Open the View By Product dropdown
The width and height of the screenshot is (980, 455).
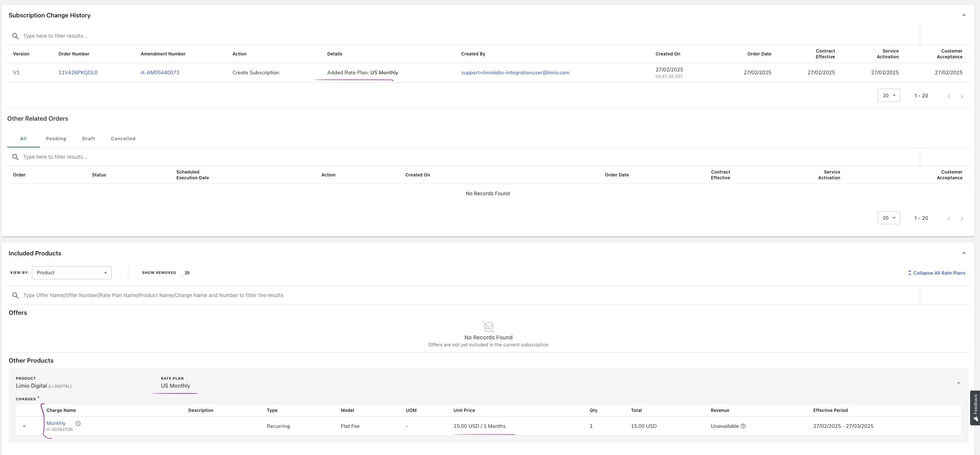coord(71,272)
